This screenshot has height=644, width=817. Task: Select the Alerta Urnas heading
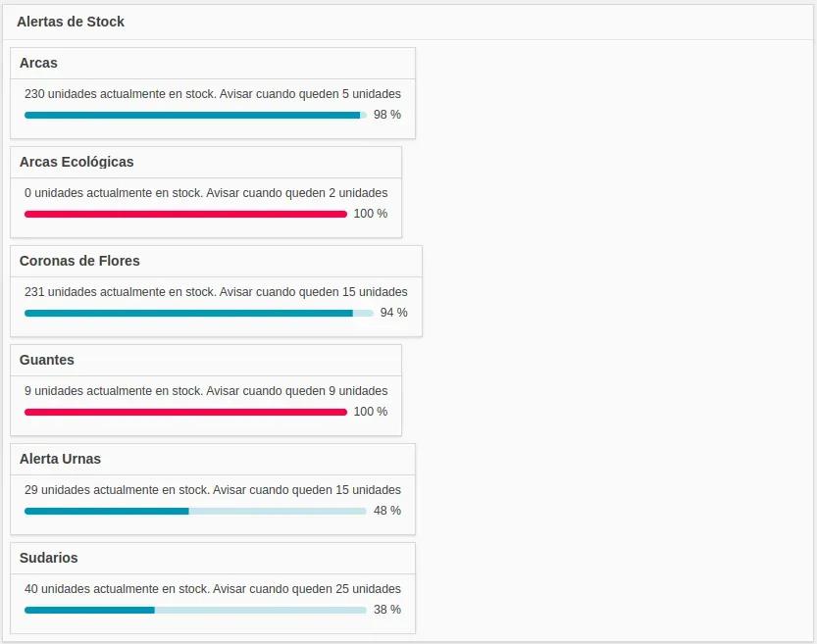pyautogui.click(x=61, y=459)
